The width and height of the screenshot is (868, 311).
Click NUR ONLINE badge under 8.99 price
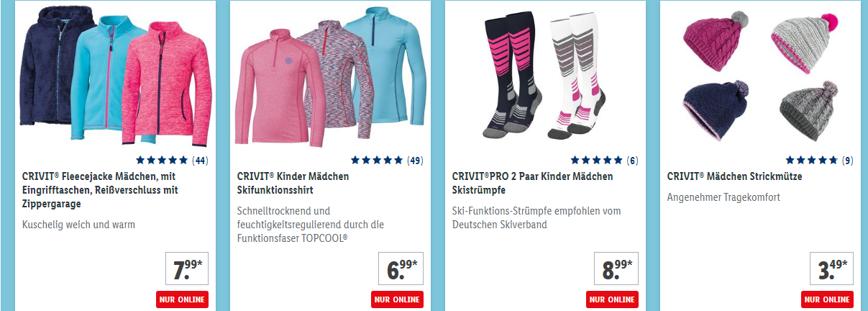pyautogui.click(x=611, y=299)
